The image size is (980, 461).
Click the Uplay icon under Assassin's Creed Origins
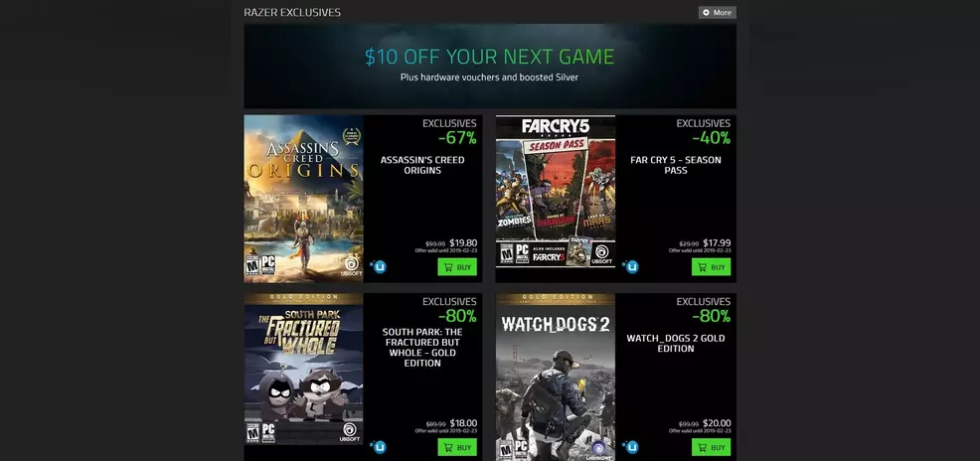pyautogui.click(x=378, y=266)
